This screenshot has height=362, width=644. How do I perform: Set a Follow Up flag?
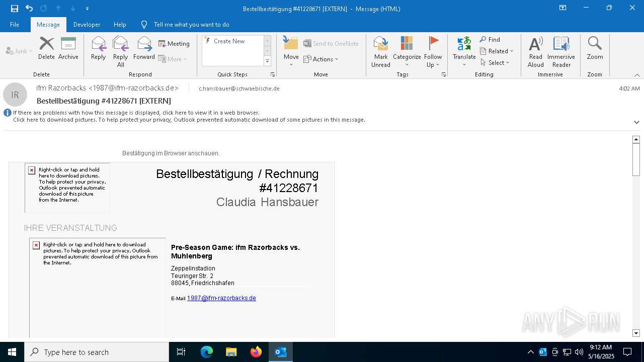433,52
